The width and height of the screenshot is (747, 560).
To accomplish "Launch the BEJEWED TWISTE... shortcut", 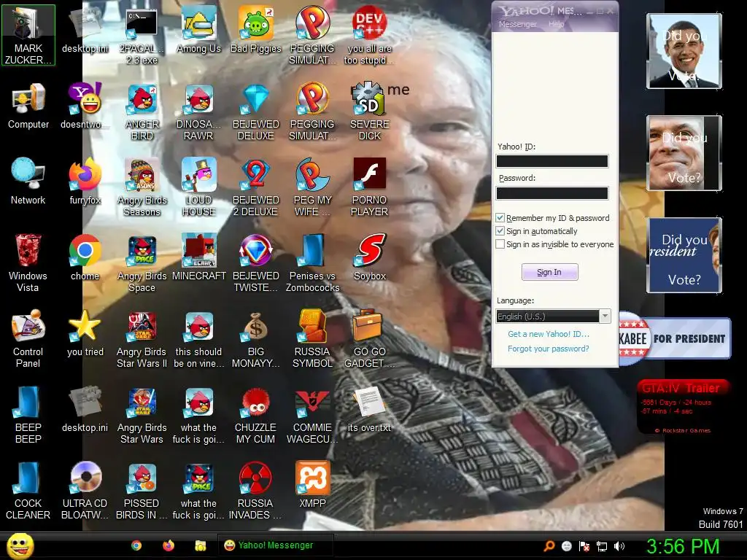I will (256, 263).
